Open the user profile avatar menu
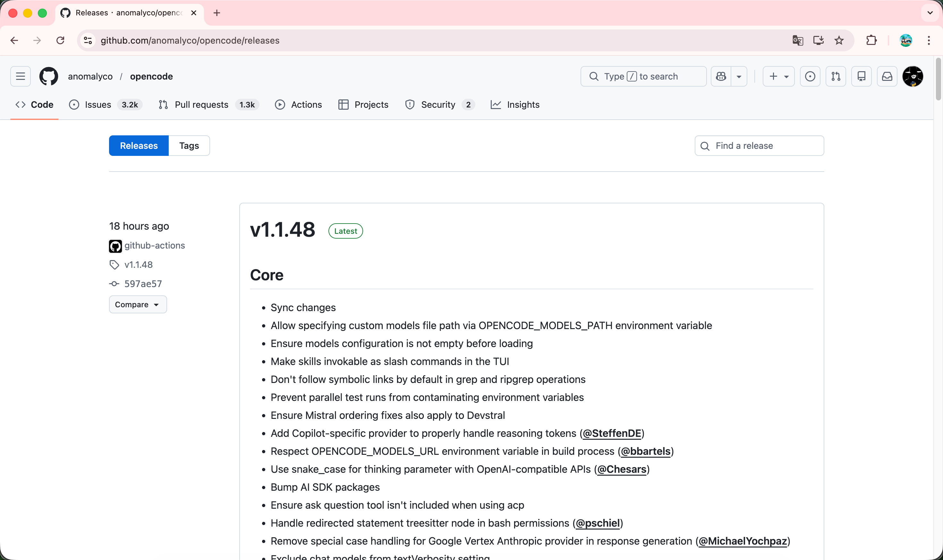943x560 pixels. coord(913,76)
